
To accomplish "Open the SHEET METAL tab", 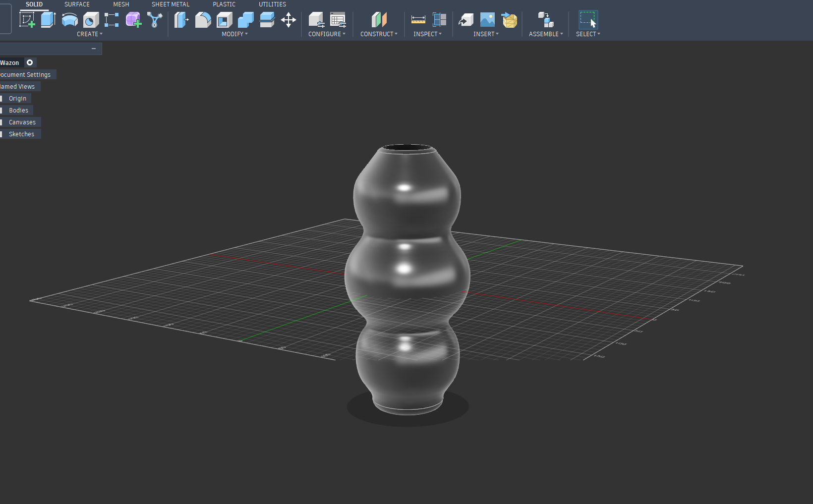I will pos(170,4).
